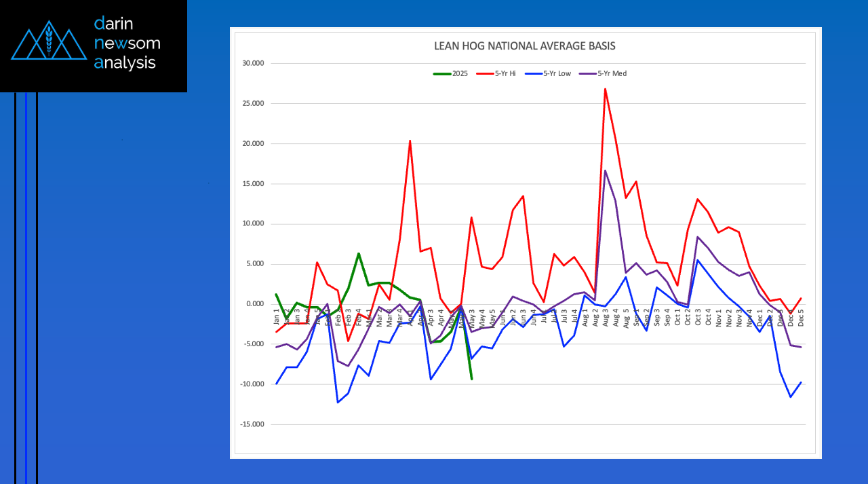Click the purple median peak near Aug 3
Image resolution: width=868 pixels, height=484 pixels.
(605, 170)
